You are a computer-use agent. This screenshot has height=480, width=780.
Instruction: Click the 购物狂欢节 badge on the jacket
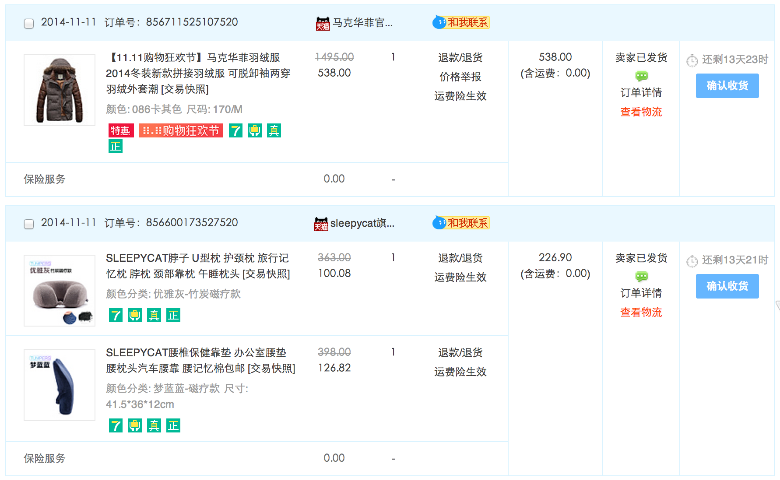point(181,130)
